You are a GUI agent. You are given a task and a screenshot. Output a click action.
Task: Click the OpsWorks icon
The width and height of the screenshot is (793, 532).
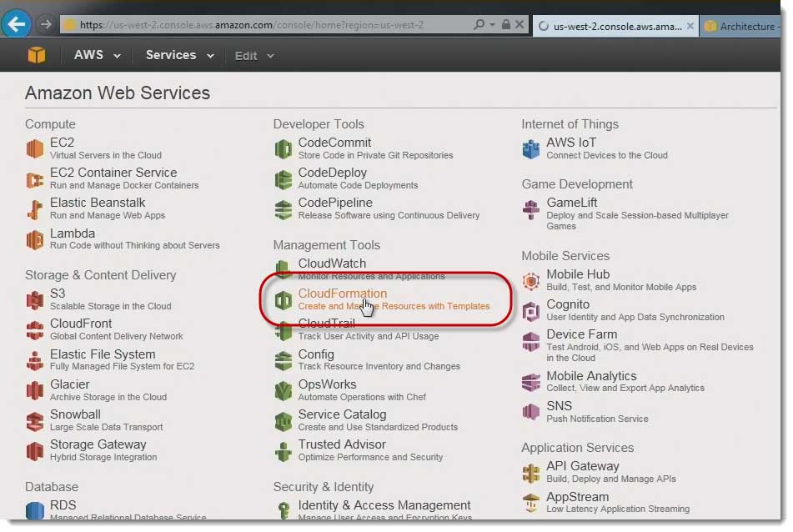pyautogui.click(x=284, y=390)
